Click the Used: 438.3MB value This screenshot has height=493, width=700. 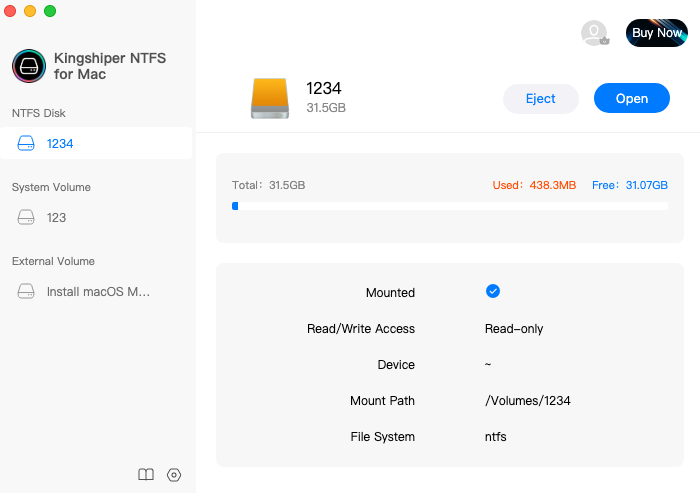coord(534,185)
